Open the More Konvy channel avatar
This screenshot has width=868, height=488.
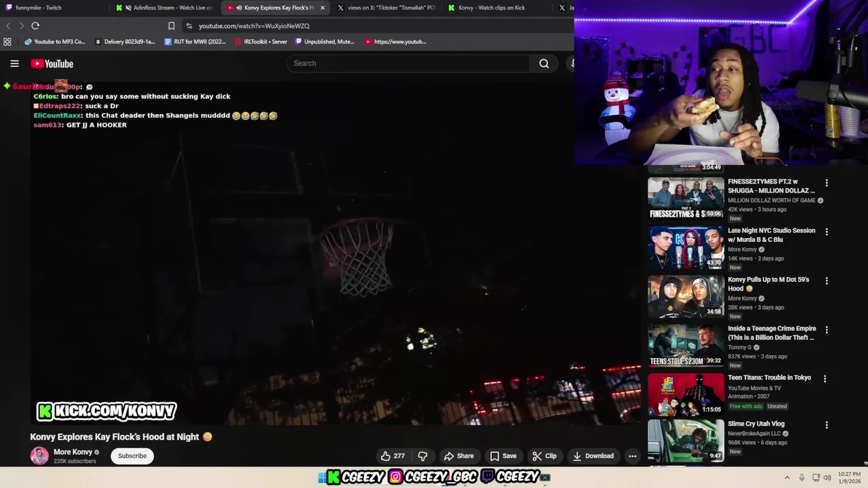(x=39, y=455)
